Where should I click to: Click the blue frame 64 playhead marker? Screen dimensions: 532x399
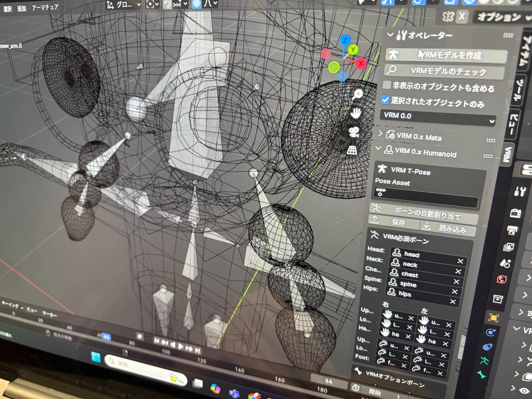(x=106, y=336)
